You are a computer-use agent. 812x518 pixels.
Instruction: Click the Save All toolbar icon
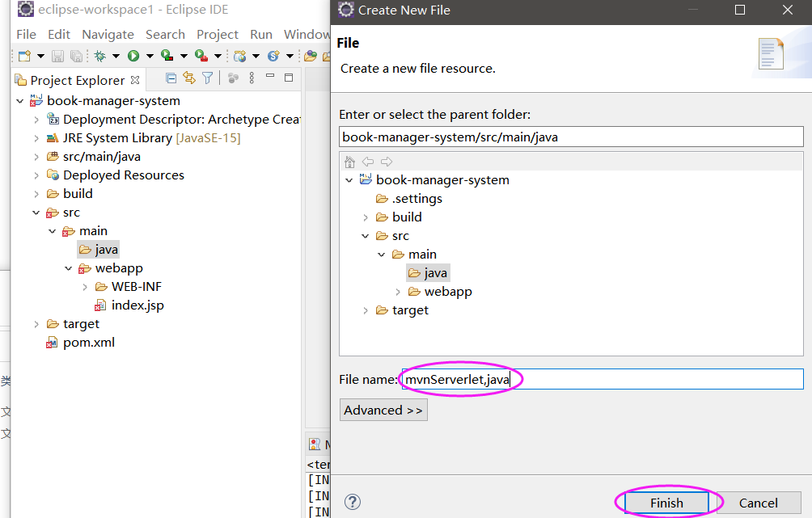[x=76, y=56]
